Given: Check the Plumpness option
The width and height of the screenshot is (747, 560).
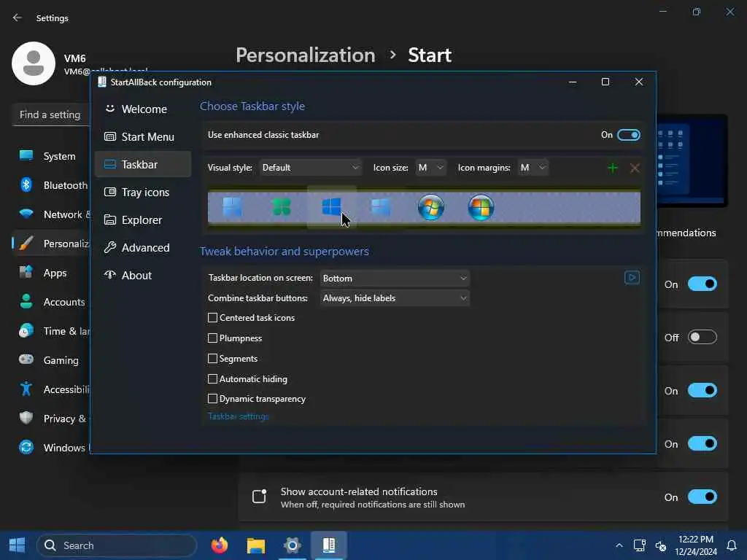Looking at the screenshot, I should 212,338.
